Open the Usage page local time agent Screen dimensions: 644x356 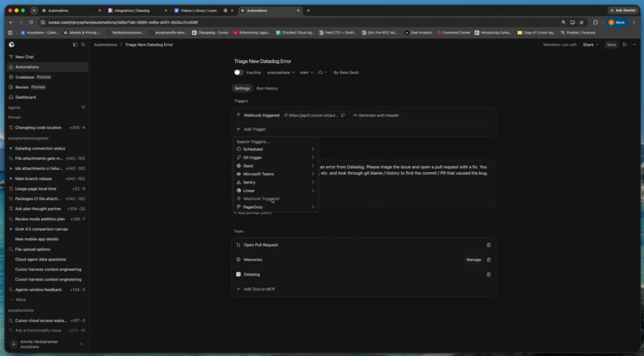pos(47,189)
